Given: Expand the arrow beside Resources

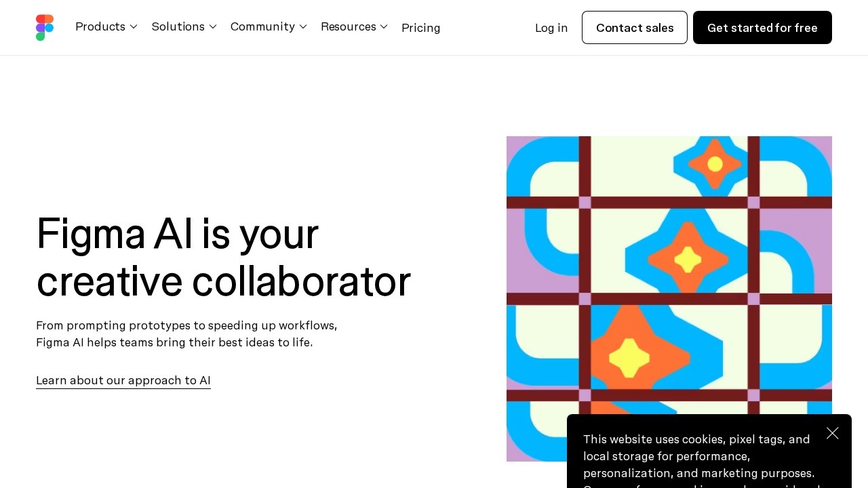Looking at the screenshot, I should coord(384,26).
